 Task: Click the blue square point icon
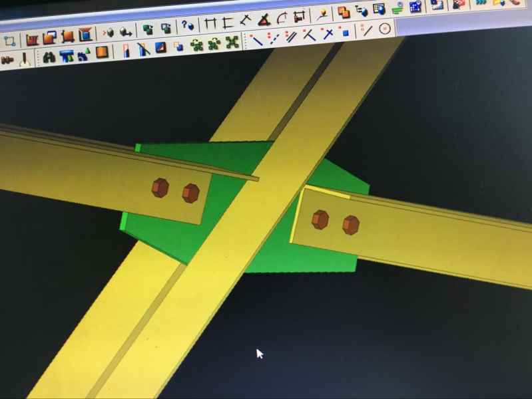coord(344,32)
